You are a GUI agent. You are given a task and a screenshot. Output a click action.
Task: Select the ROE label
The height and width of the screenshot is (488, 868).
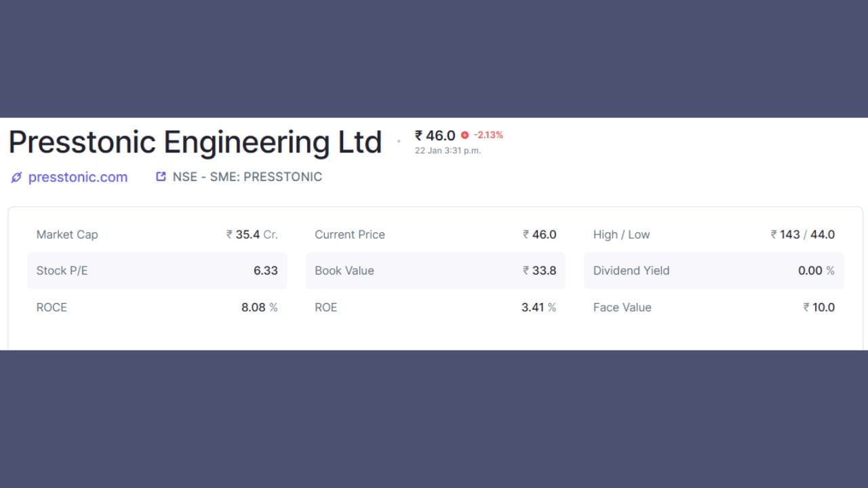click(325, 307)
